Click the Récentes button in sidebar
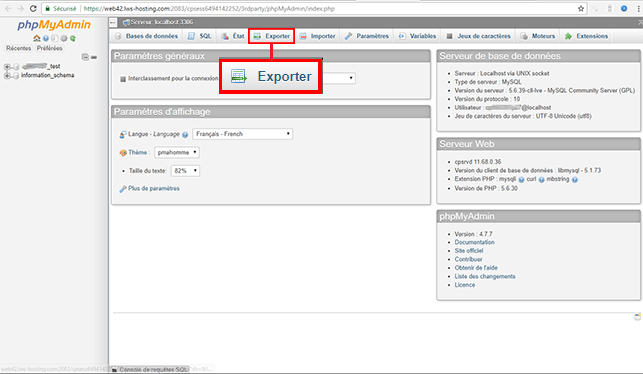 (x=18, y=48)
